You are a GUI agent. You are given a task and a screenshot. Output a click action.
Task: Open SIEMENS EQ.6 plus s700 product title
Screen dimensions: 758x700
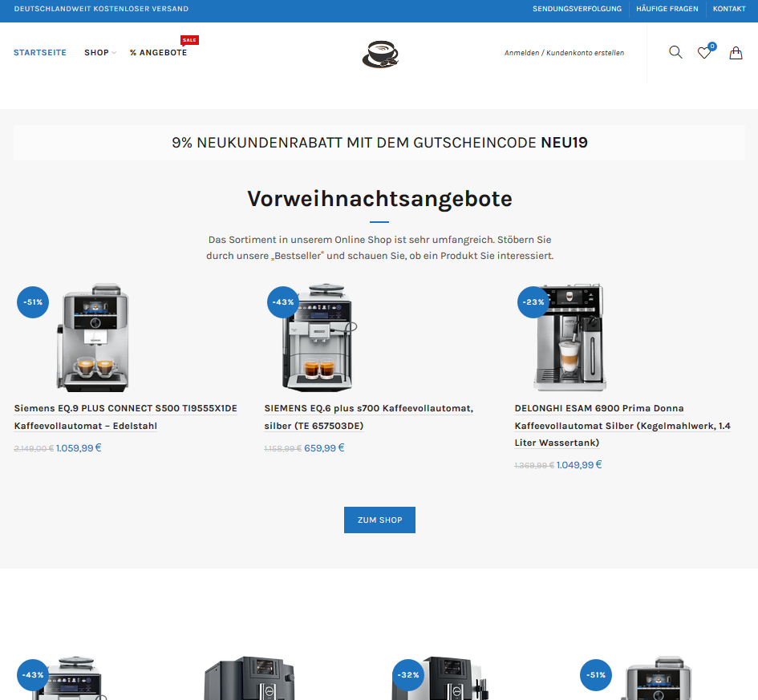(x=369, y=417)
